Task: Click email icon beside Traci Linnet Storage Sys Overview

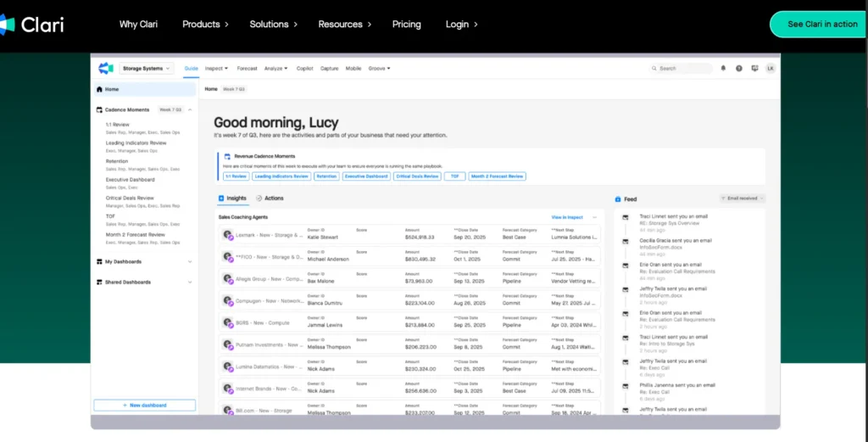Action: click(626, 217)
